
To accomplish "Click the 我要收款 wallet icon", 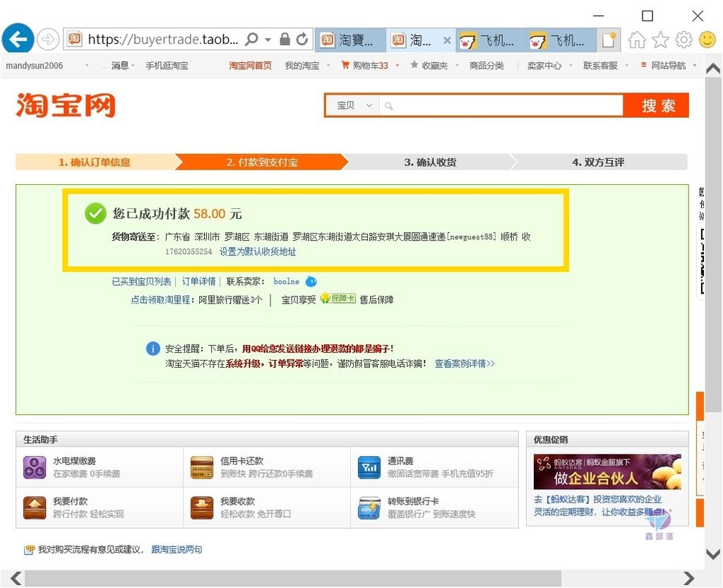I will pos(202,508).
